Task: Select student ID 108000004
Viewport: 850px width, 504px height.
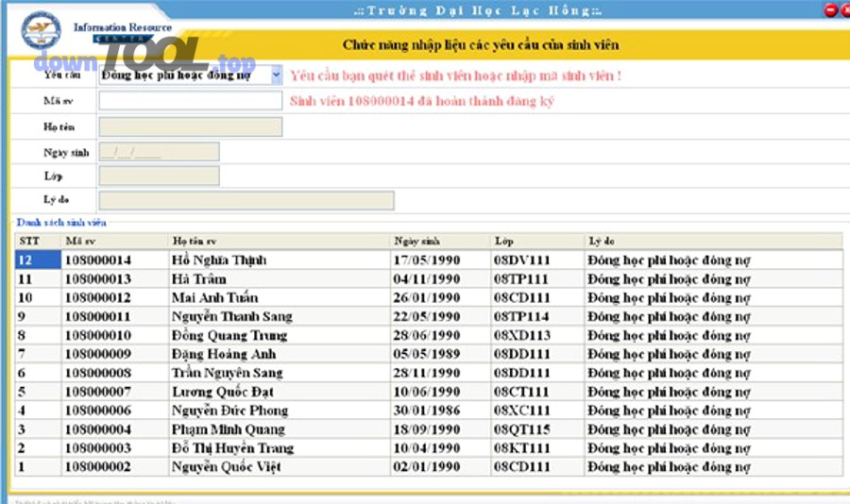Action: pyautogui.click(x=98, y=429)
